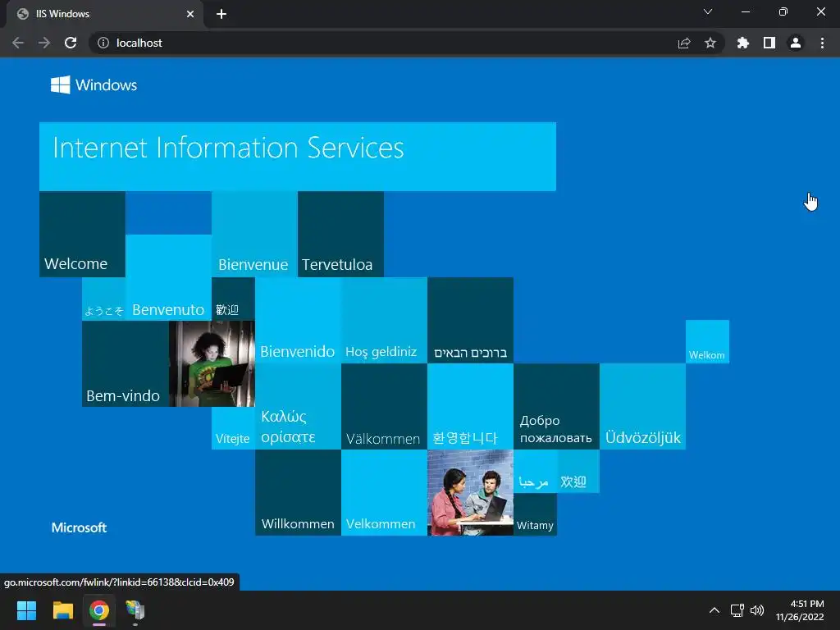Image resolution: width=840 pixels, height=630 pixels.
Task: Click the Microsoft footer text
Action: (x=79, y=527)
